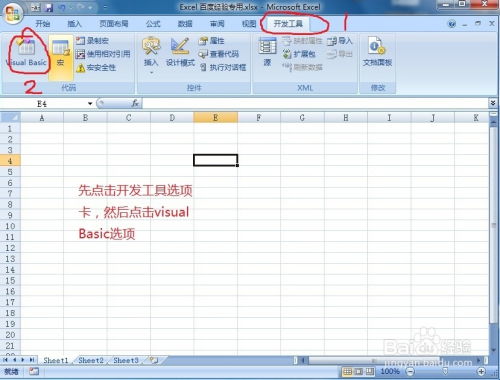This screenshot has height=380, width=500.
Task: Select the Sheet2 worksheet tab
Action: coord(91,360)
